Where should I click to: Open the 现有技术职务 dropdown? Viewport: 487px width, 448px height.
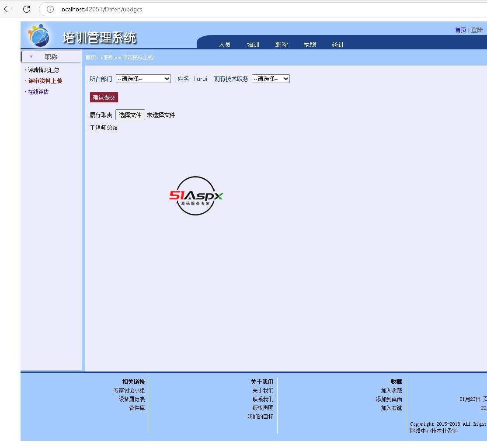[x=271, y=79]
